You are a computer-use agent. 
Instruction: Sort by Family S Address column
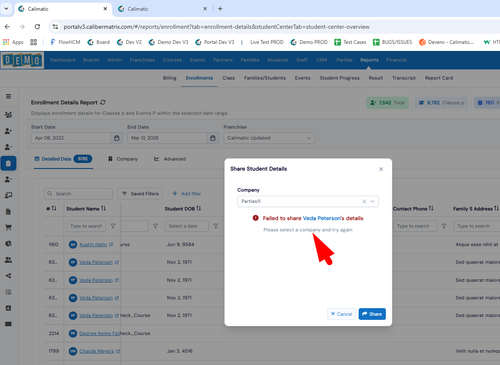coord(496,208)
